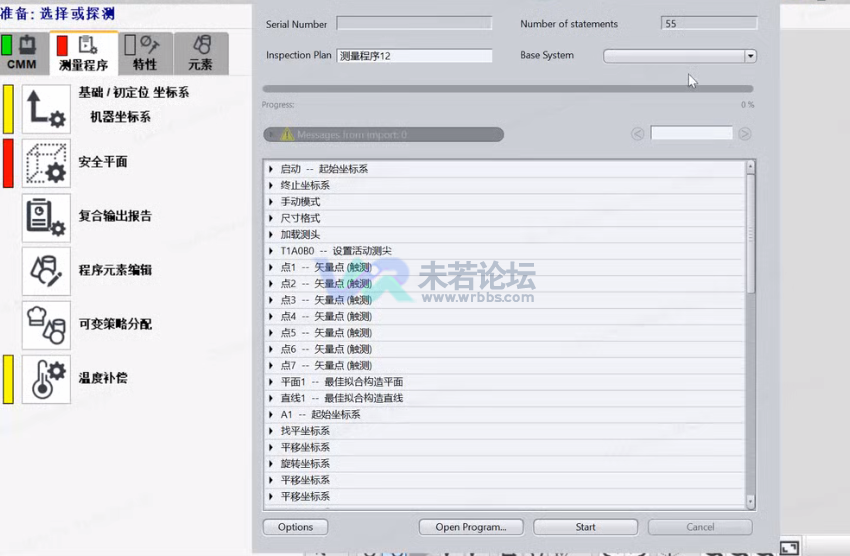Image resolution: width=850 pixels, height=556 pixels.
Task: Click the Serial Number input field
Action: [414, 23]
